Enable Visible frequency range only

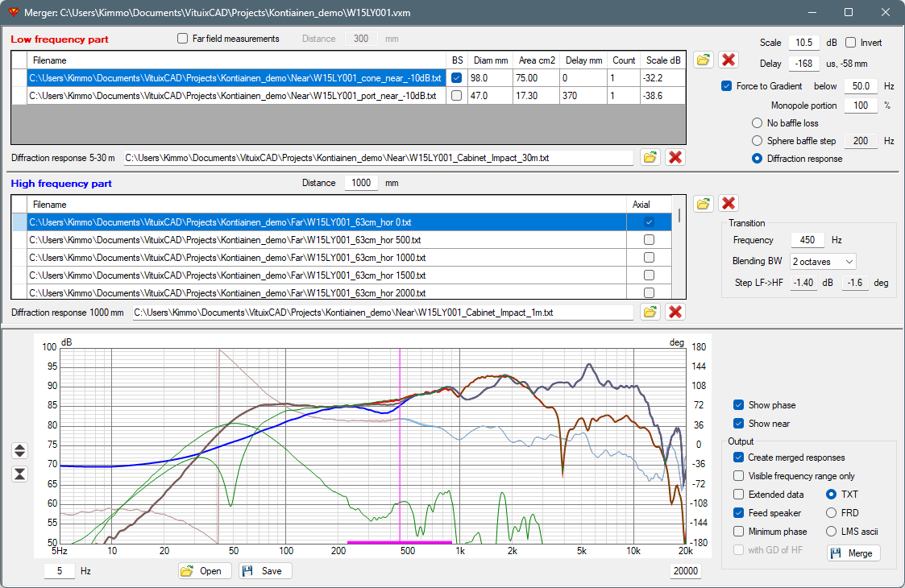pyautogui.click(x=738, y=476)
